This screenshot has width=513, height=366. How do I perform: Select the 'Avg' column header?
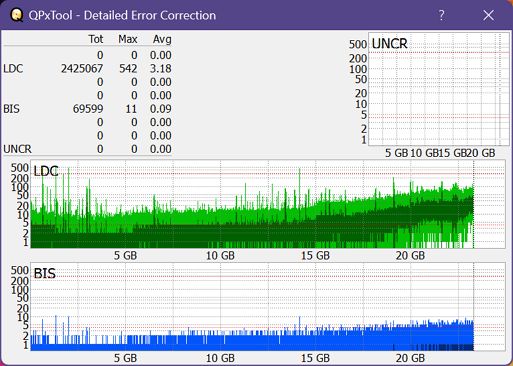tap(162, 39)
